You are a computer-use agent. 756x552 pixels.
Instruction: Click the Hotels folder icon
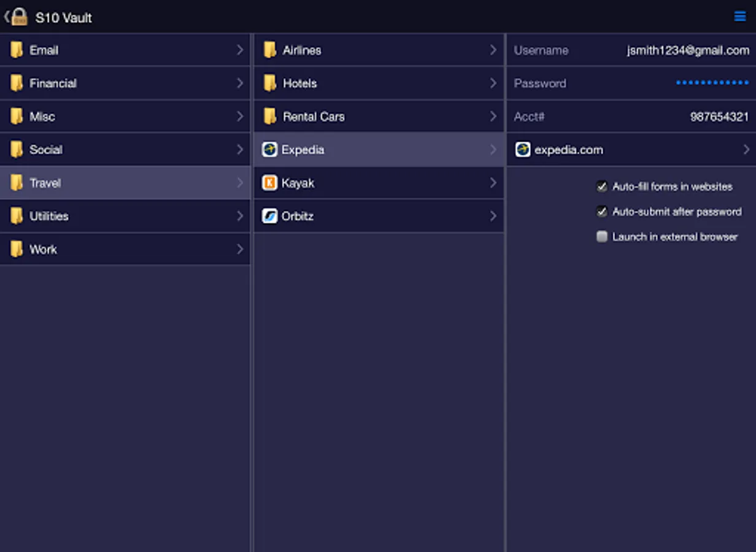pyautogui.click(x=270, y=83)
